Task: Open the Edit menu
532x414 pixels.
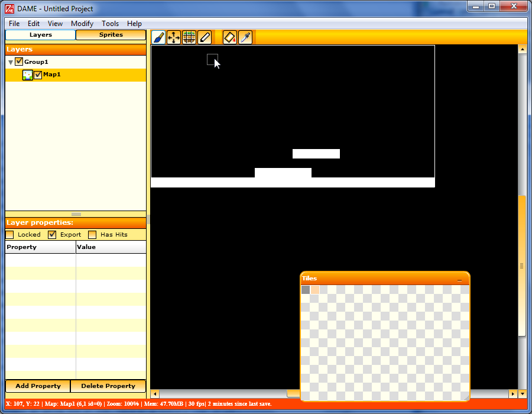Action: pyautogui.click(x=34, y=24)
